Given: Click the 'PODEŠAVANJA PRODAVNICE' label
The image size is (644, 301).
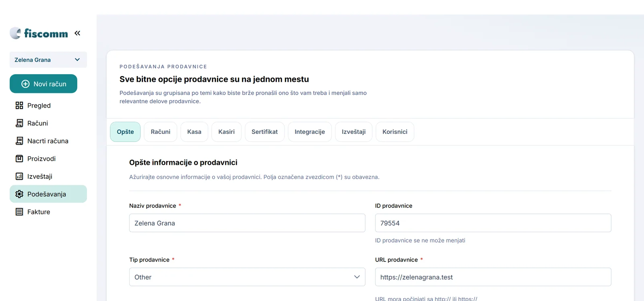Looking at the screenshot, I should click(163, 66).
